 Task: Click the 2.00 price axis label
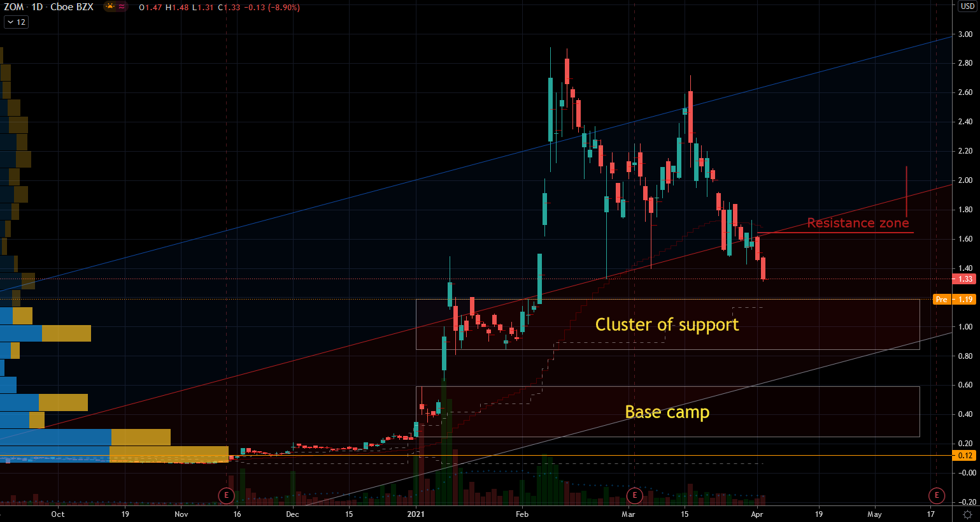pos(965,180)
